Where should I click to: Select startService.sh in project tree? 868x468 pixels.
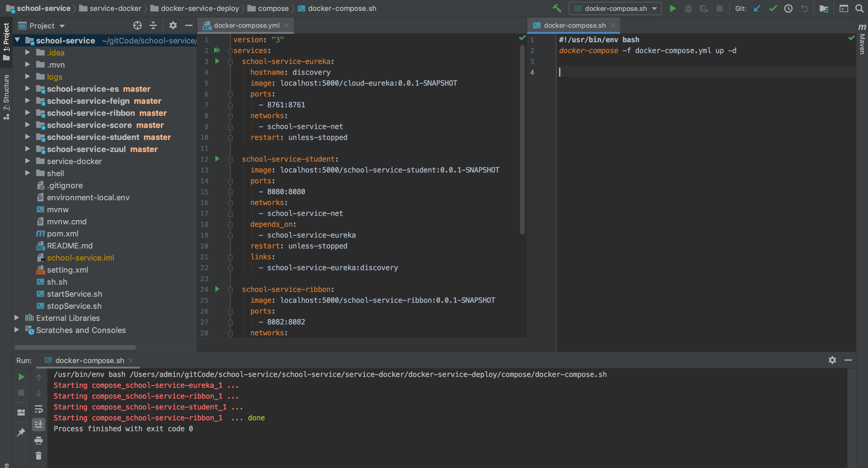click(x=74, y=294)
